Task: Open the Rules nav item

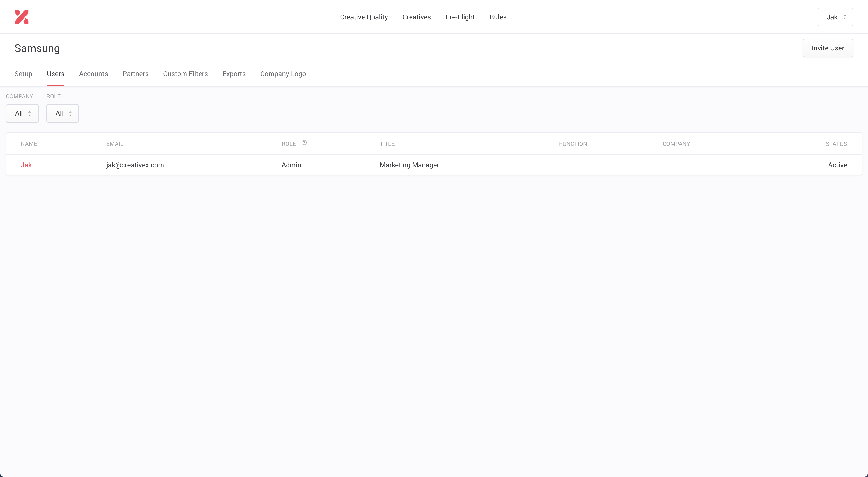Action: pyautogui.click(x=498, y=17)
